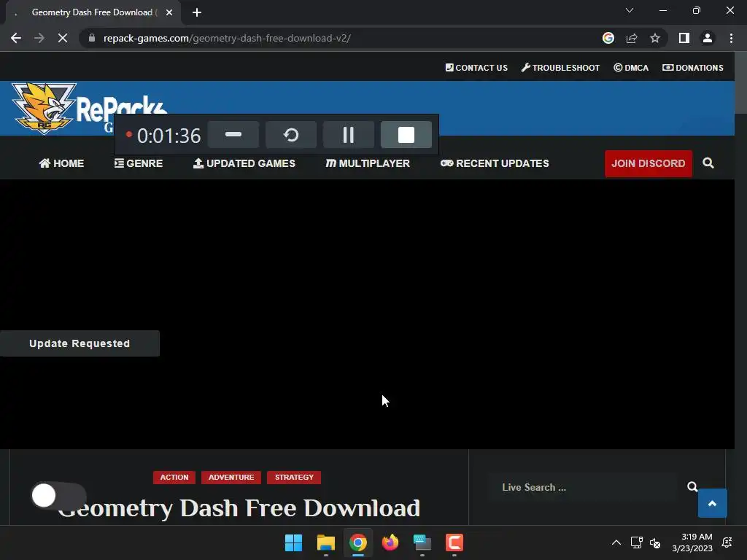
Task: Click the Live Search input field
Action: click(584, 487)
